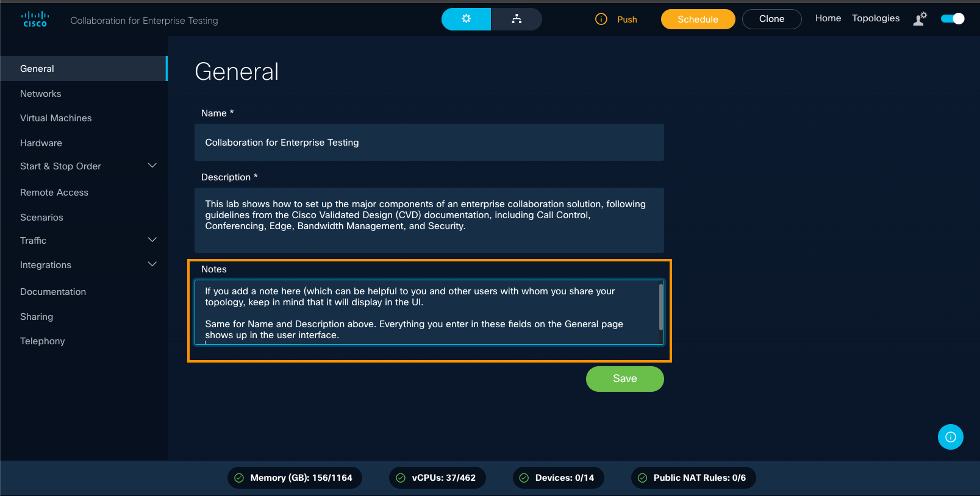Click the vCPUs: 37/462 status
This screenshot has height=496, width=980.
pyautogui.click(x=437, y=478)
